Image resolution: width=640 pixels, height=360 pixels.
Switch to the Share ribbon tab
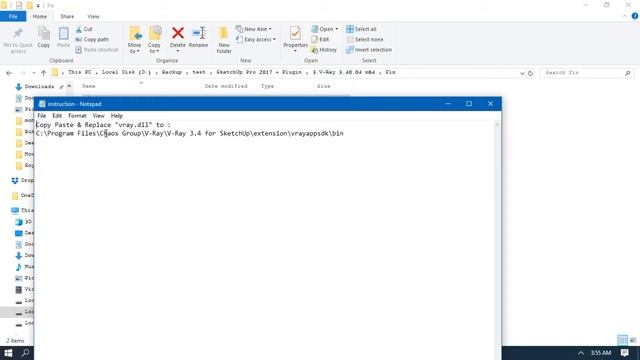point(67,16)
